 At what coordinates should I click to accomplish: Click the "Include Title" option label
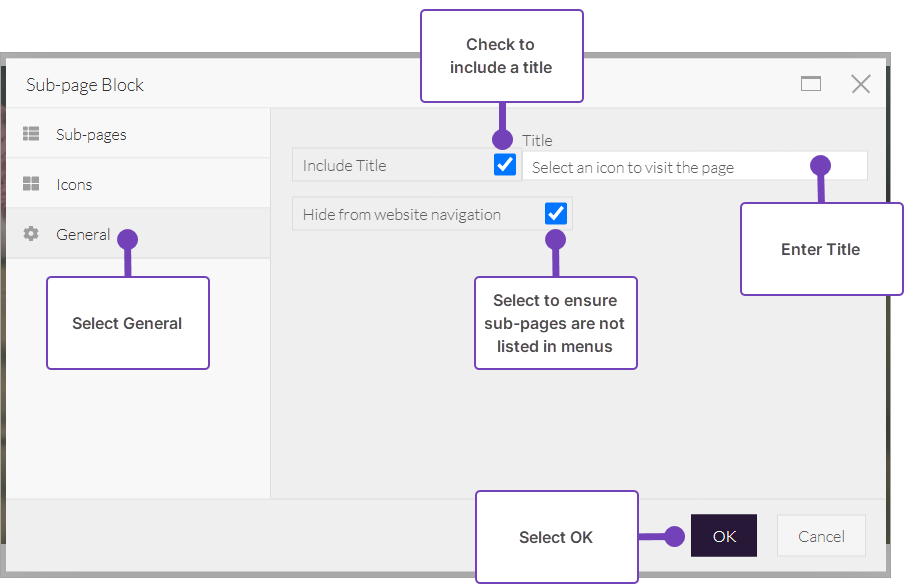point(345,166)
